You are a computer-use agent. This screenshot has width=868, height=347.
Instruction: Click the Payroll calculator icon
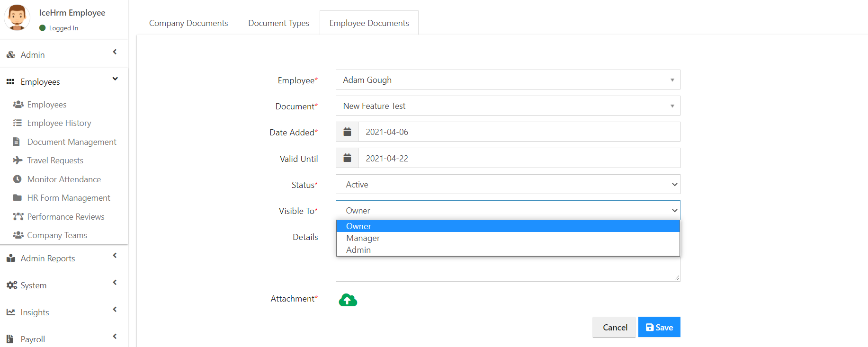10,339
